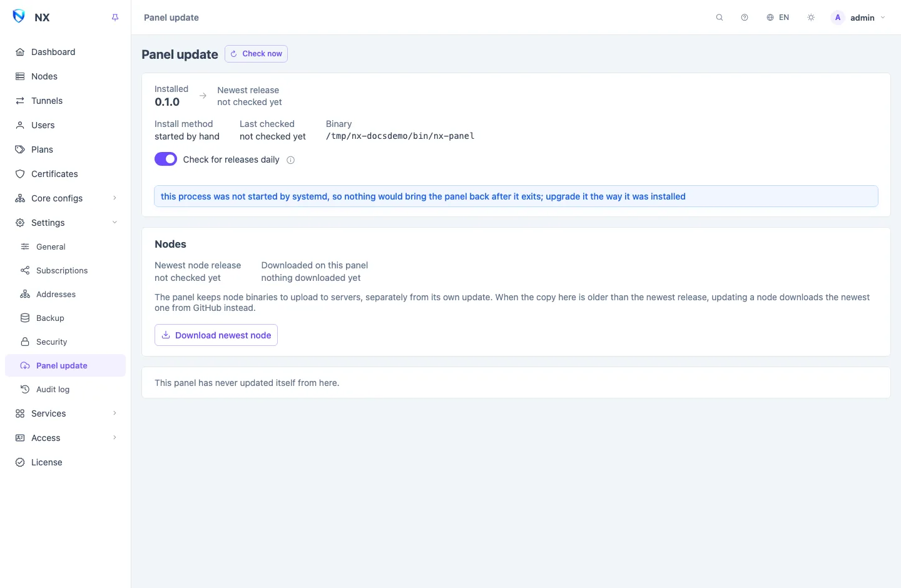Click the Audit log history icon

click(25, 389)
